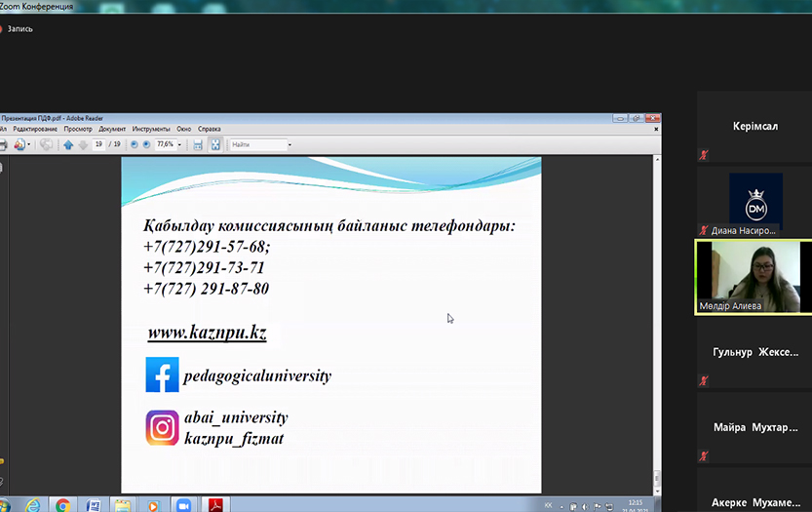Viewport: 812px width, 512px height.
Task: Open the Инструменты menu
Action: pos(151,129)
